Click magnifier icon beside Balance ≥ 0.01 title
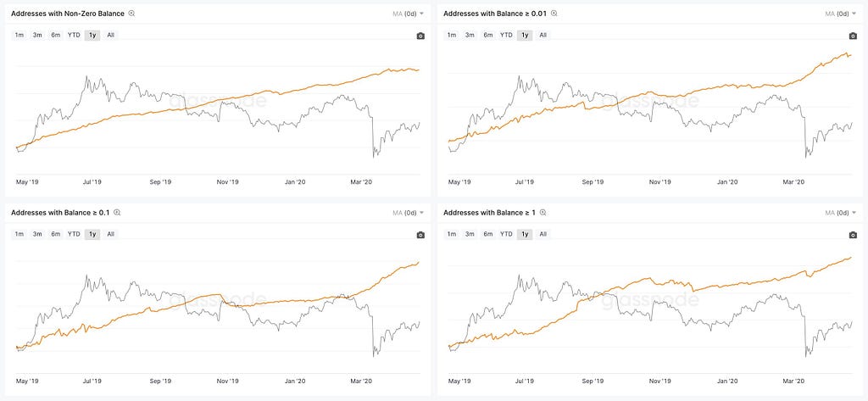Image resolution: width=868 pixels, height=401 pixels. point(554,14)
